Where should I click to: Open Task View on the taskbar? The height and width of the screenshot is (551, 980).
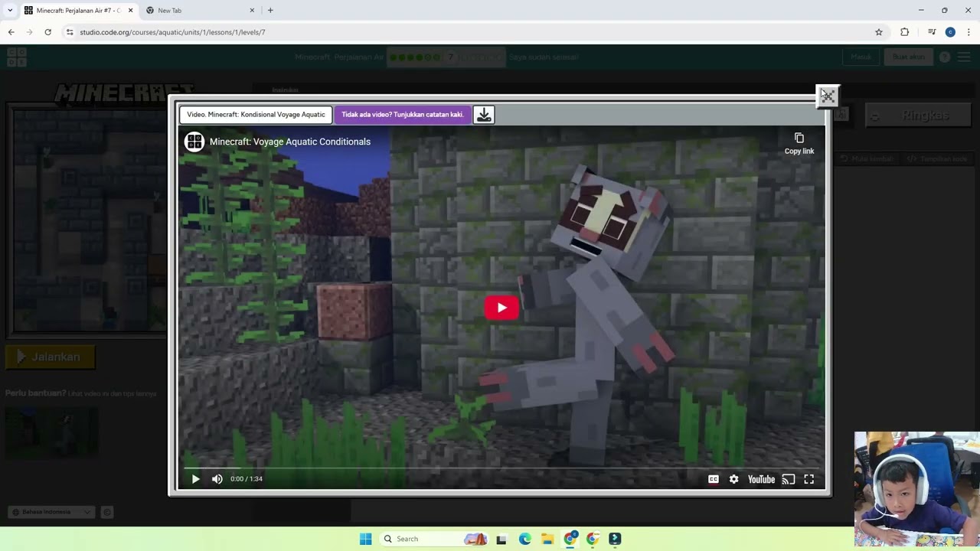click(501, 539)
